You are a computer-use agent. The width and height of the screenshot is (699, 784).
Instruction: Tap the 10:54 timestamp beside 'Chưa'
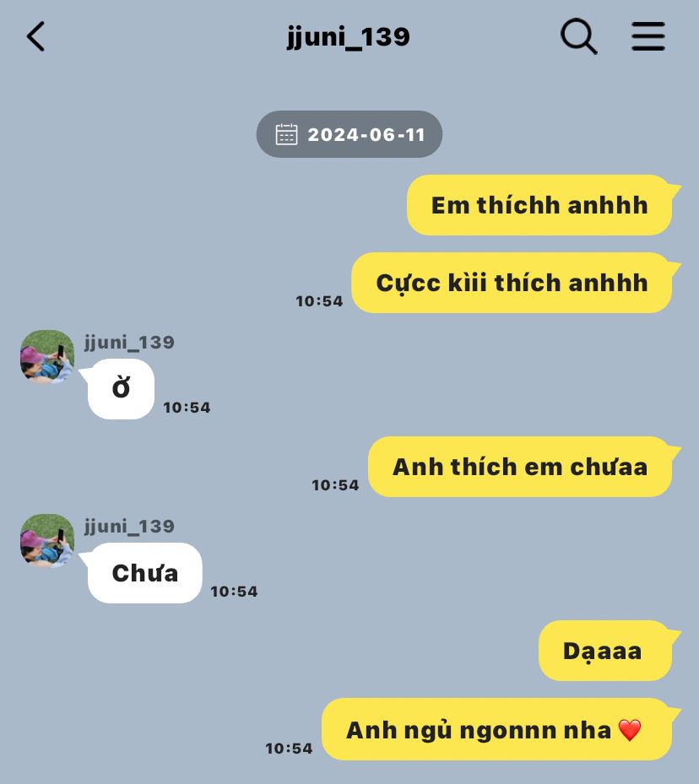pos(234,592)
